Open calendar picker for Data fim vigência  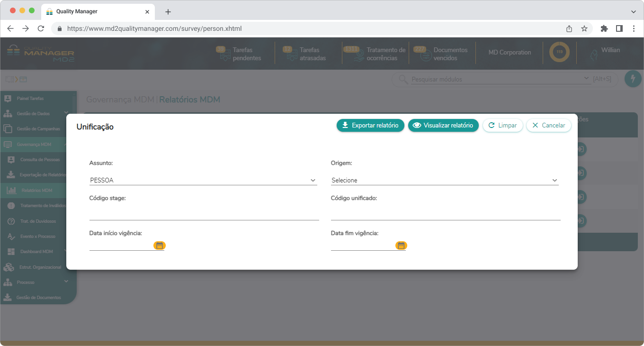401,246
